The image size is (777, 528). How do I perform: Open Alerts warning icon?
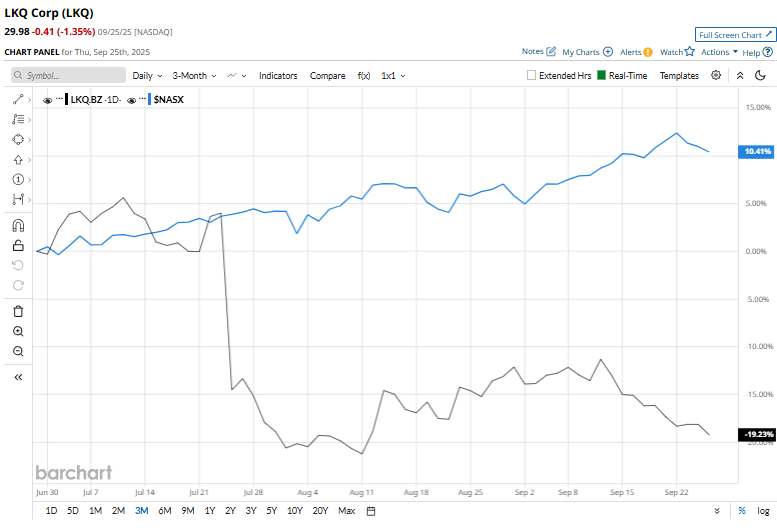(647, 52)
